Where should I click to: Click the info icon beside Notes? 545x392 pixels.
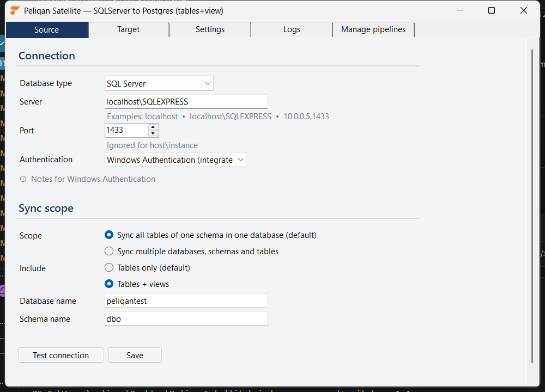[23, 179]
